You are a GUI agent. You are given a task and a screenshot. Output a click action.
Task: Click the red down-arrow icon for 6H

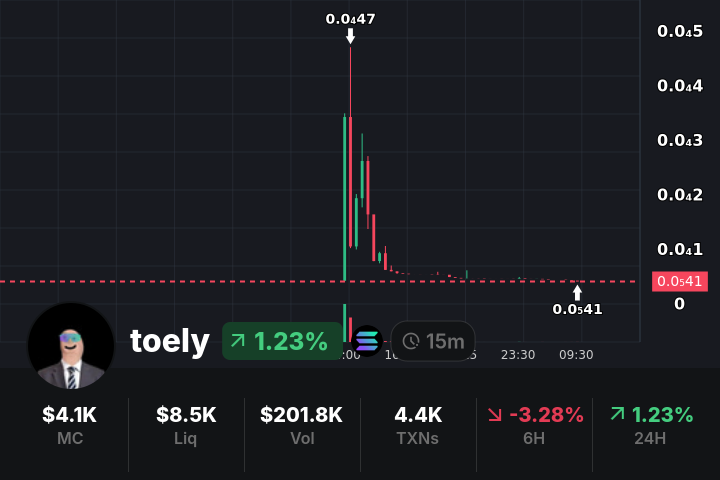pyautogui.click(x=495, y=414)
